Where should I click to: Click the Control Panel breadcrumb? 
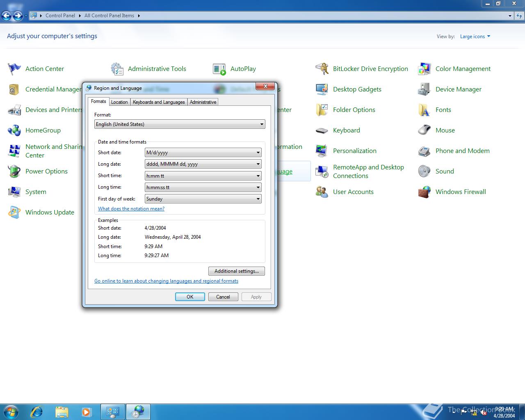[x=60, y=16]
